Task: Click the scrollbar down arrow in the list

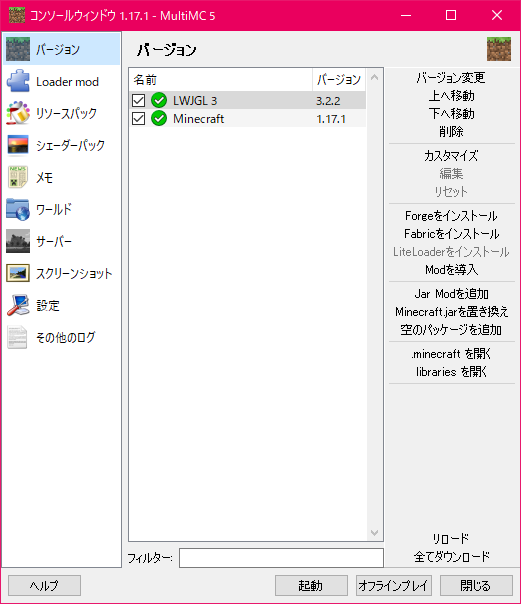Action: pos(374,533)
